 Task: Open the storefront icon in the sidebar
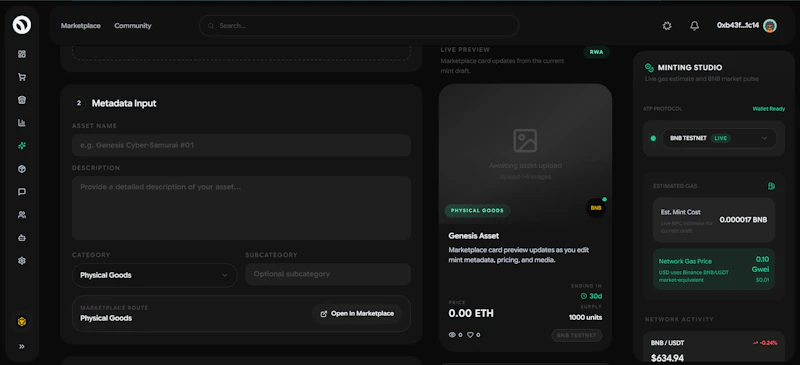click(x=21, y=100)
